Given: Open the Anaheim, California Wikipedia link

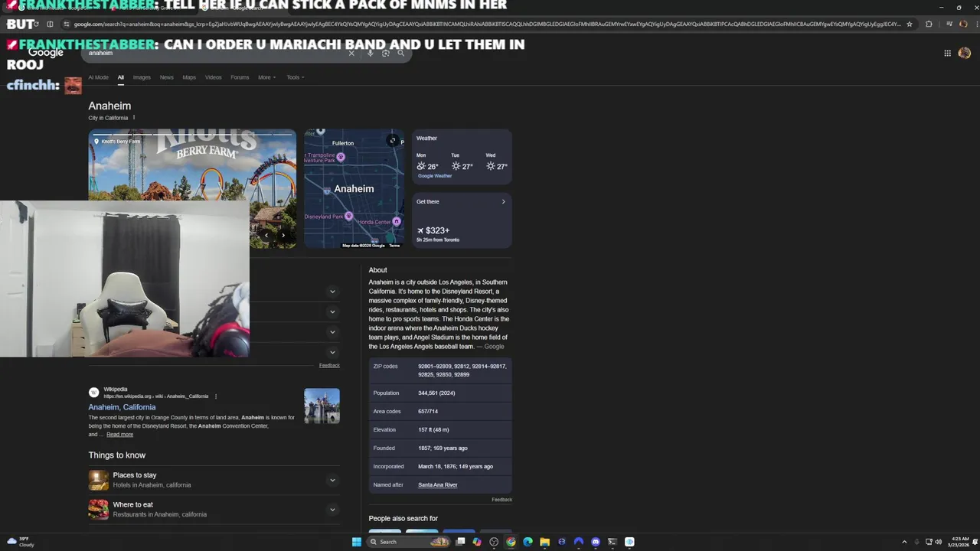Looking at the screenshot, I should 122,407.
